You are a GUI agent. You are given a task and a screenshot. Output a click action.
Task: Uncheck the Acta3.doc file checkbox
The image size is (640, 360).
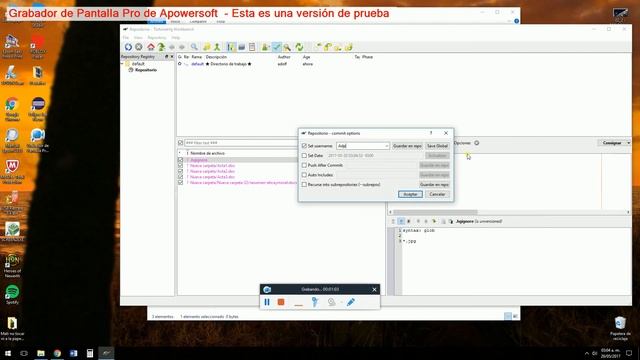[180, 177]
